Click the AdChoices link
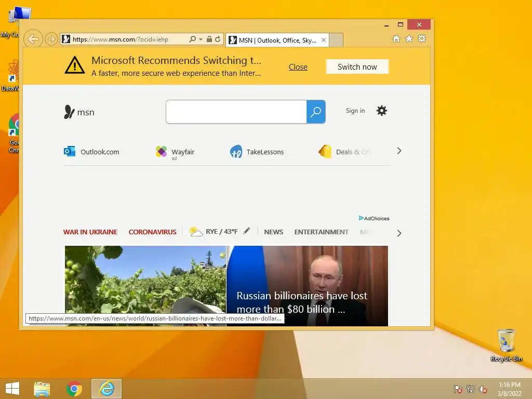 [374, 218]
